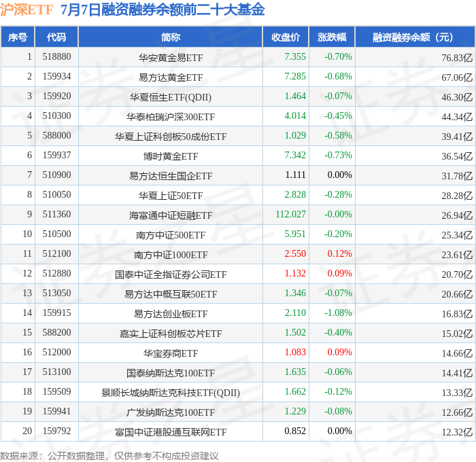Click the balance value 76.83亿

457,58
